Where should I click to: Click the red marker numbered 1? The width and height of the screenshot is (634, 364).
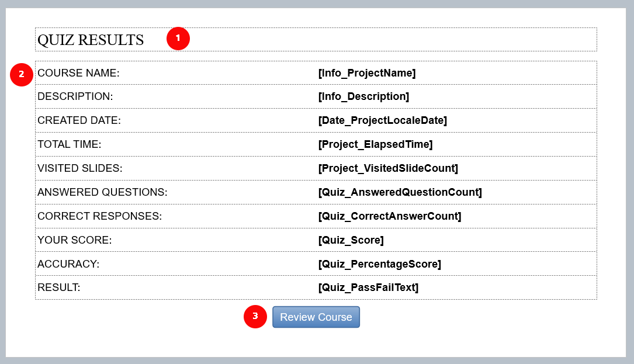[x=178, y=39]
